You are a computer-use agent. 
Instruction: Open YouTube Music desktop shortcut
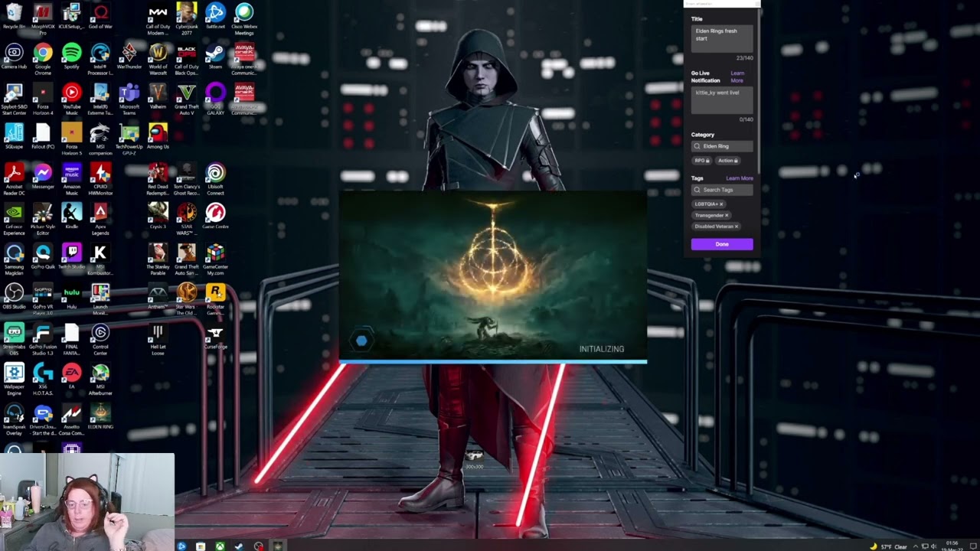click(x=71, y=98)
